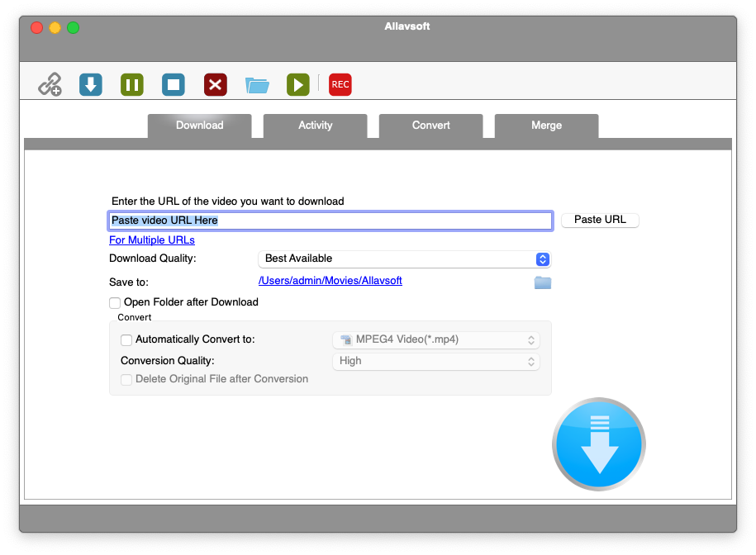
Task: Enable Open Folder after Download checkbox
Action: pyautogui.click(x=115, y=302)
